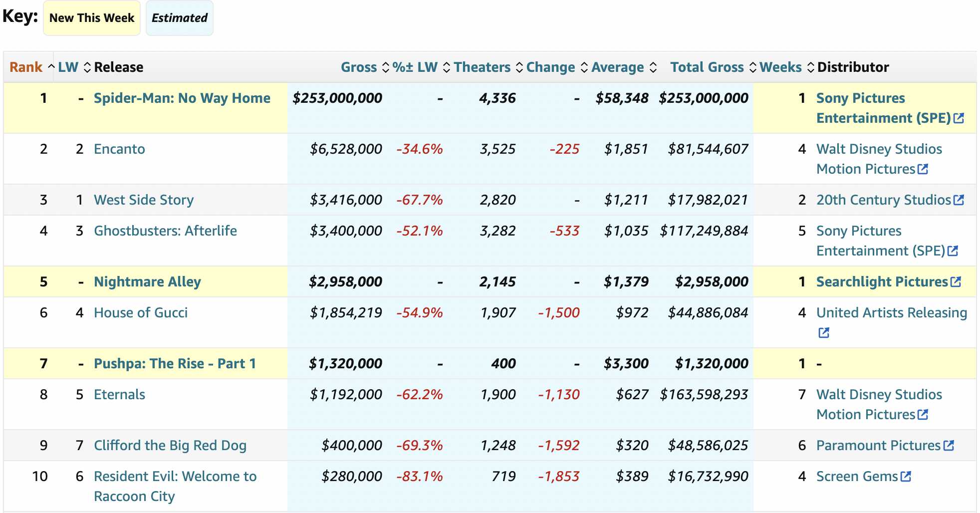Image resolution: width=980 pixels, height=513 pixels.
Task: Open external link icon in Ghostbusters distributor cell
Action: [953, 251]
